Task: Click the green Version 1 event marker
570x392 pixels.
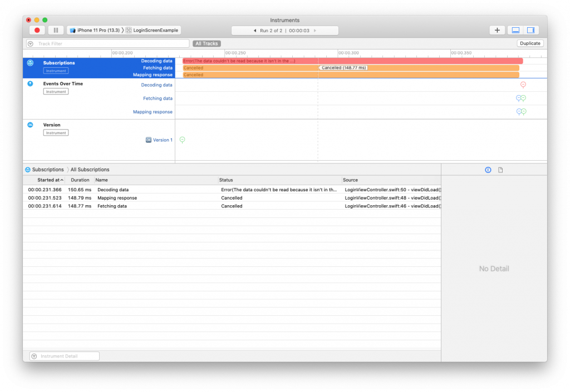Action: (183, 140)
